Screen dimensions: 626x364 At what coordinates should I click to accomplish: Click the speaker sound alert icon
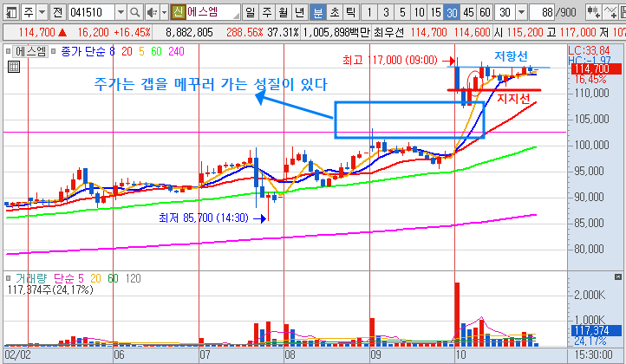point(152,12)
